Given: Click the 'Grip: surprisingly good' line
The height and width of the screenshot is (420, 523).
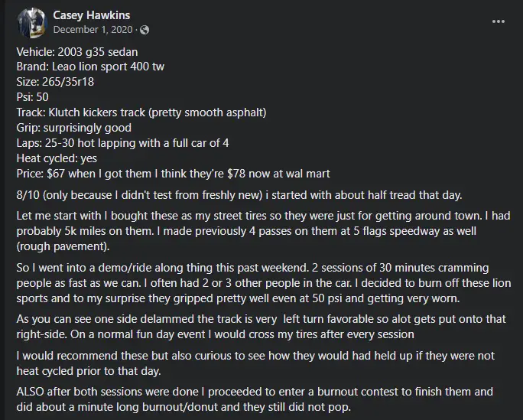Looking at the screenshot, I should (73, 128).
